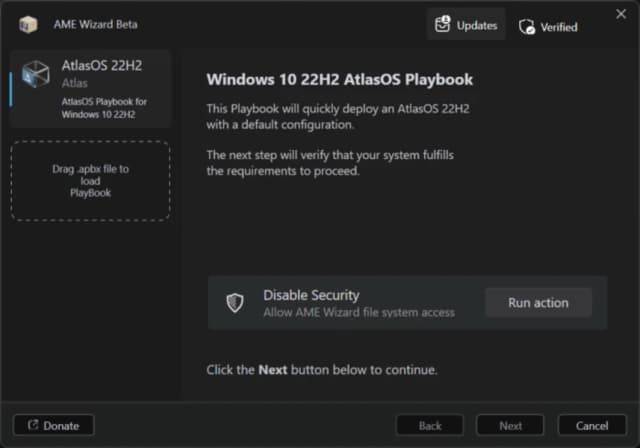The image size is (640, 448).
Task: Click the AtlasOS cube playbook icon
Action: (x=36, y=74)
